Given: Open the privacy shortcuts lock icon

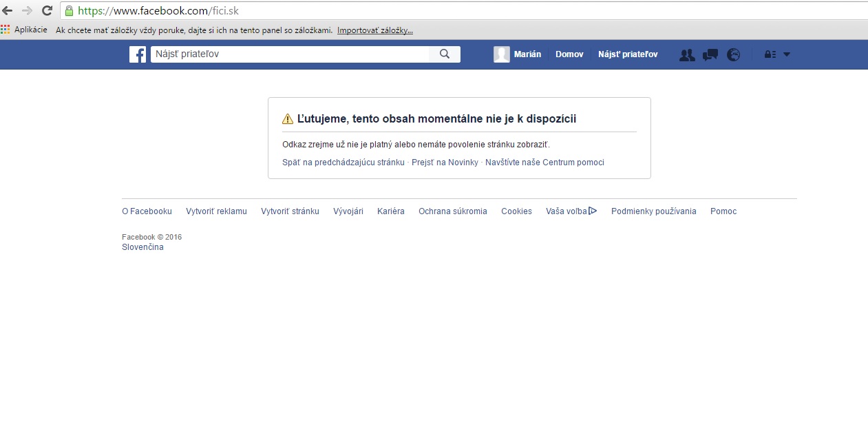Looking at the screenshot, I should [770, 55].
